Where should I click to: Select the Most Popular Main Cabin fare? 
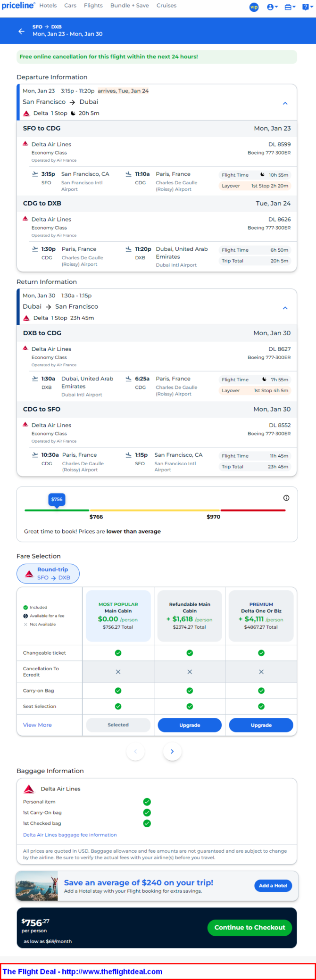(118, 616)
